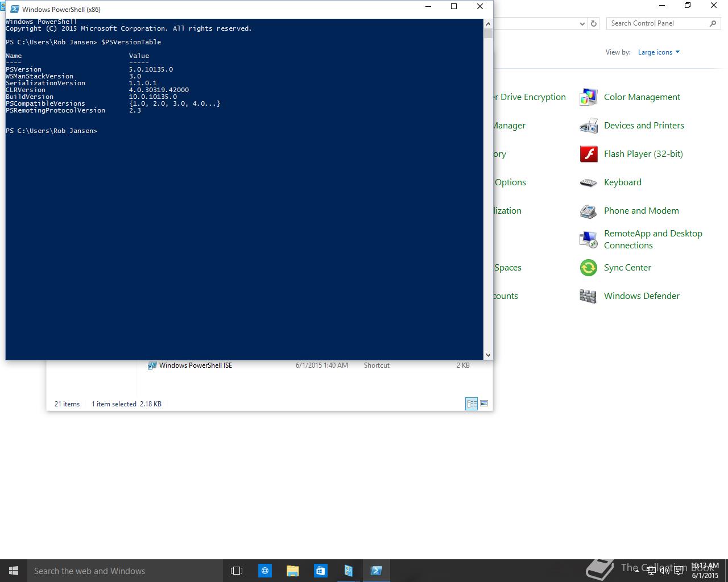Minimize the Control Panel window
Viewport: 728px width, 582px height.
pyautogui.click(x=662, y=6)
